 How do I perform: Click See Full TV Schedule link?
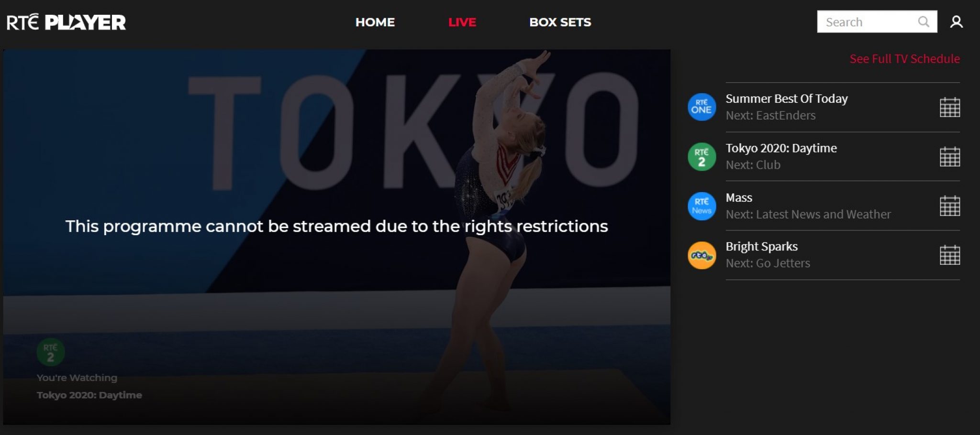tap(904, 59)
